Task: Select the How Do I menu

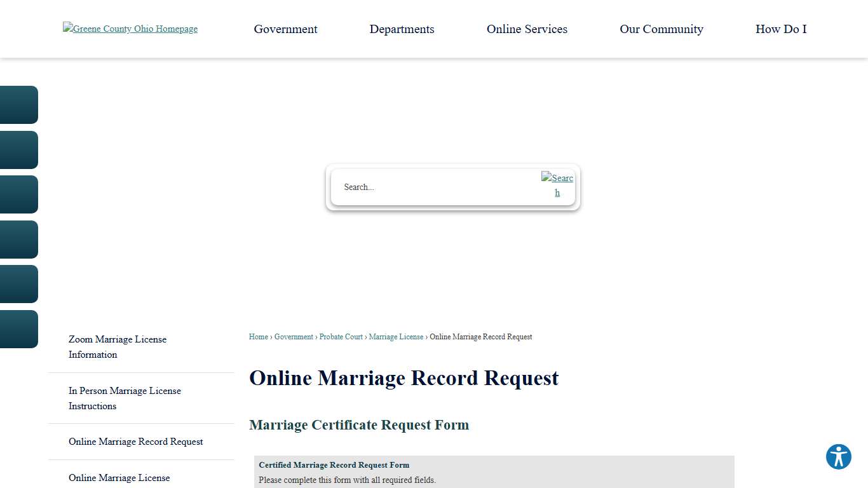Action: [780, 29]
